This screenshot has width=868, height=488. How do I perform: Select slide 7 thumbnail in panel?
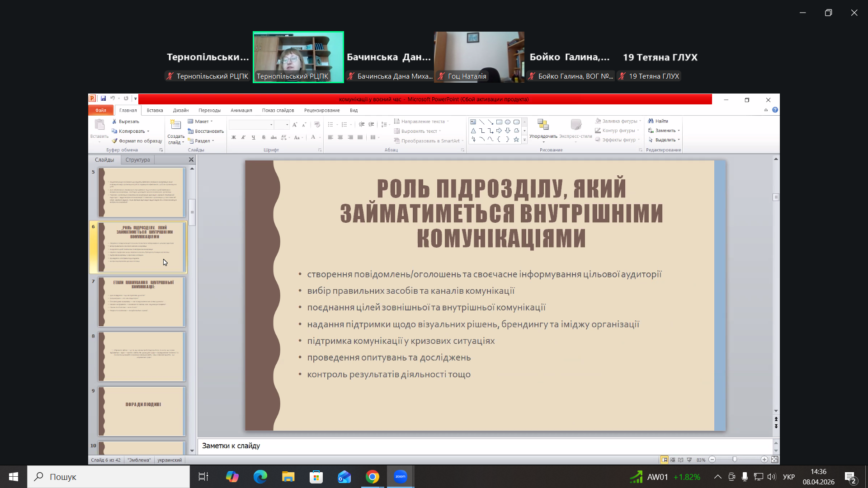[x=142, y=302]
